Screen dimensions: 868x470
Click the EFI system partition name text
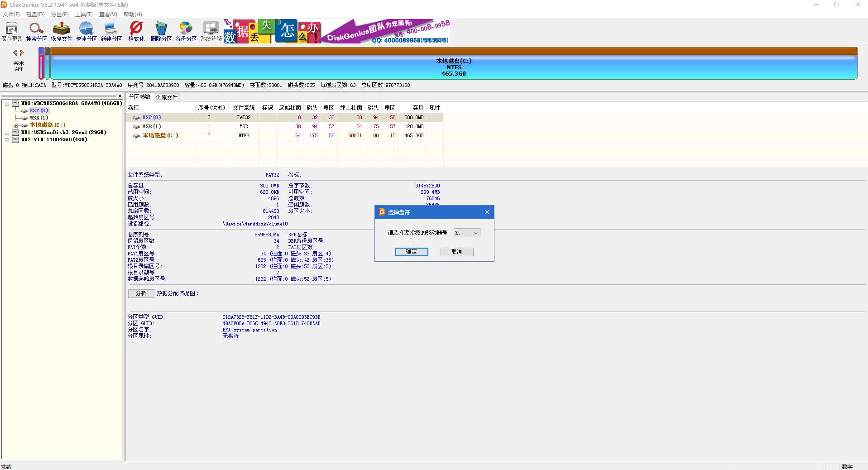(250, 330)
